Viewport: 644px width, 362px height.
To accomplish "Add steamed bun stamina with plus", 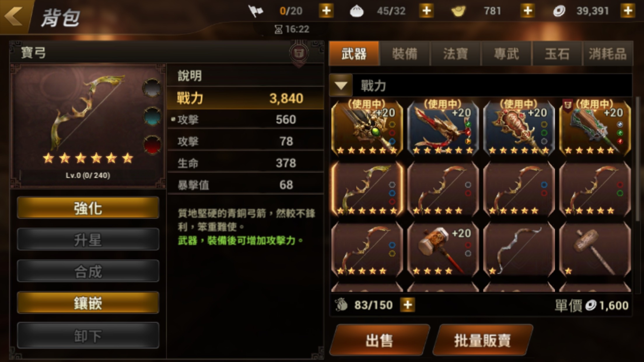I will [427, 11].
